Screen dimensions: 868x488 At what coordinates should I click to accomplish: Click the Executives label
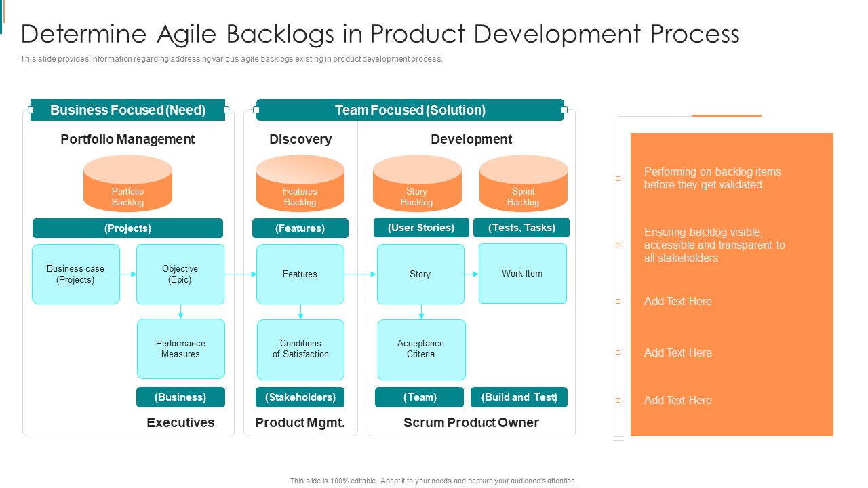coord(180,422)
